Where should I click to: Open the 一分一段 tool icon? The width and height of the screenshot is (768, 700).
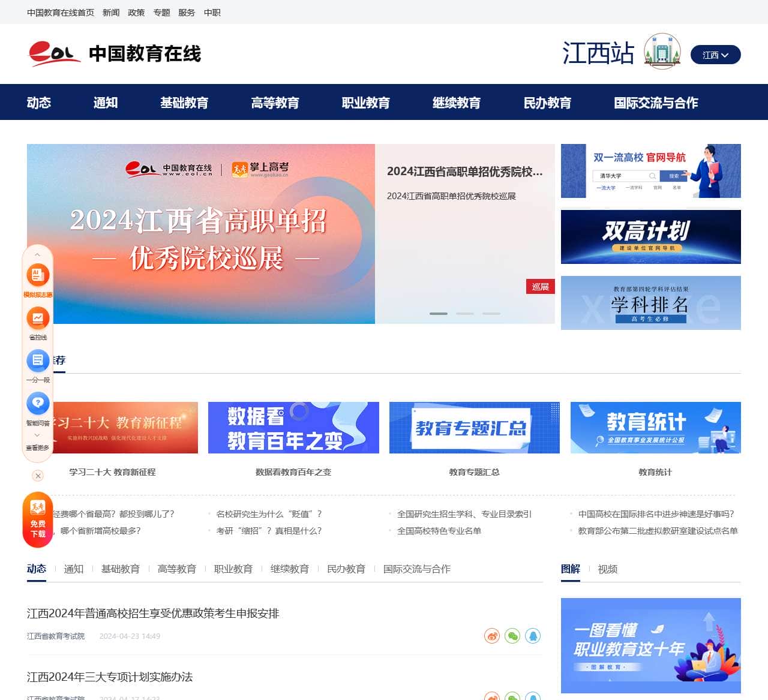pos(37,361)
